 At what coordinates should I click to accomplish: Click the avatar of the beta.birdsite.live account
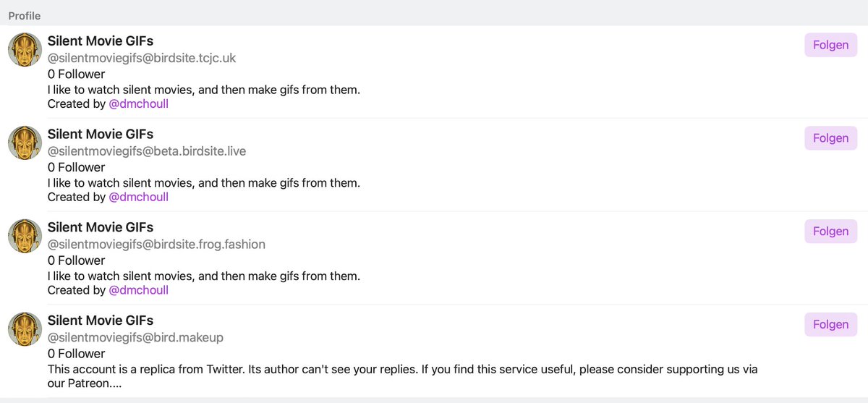click(25, 143)
